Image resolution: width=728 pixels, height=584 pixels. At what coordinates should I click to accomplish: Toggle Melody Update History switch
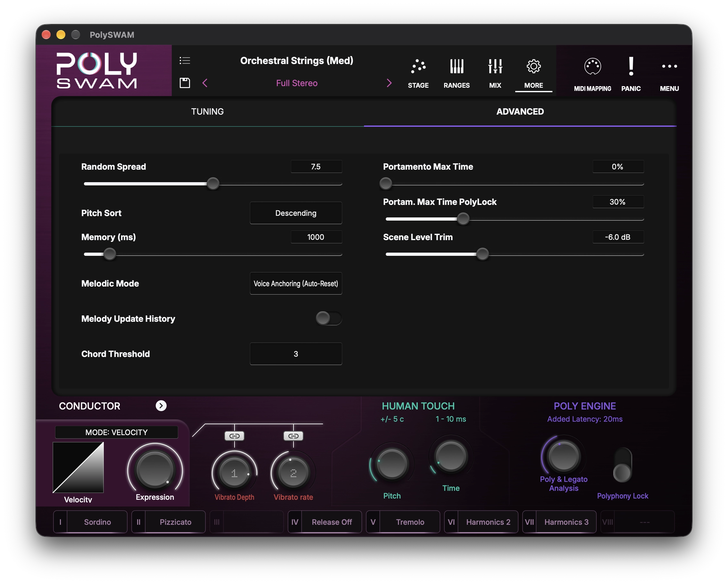(x=328, y=318)
